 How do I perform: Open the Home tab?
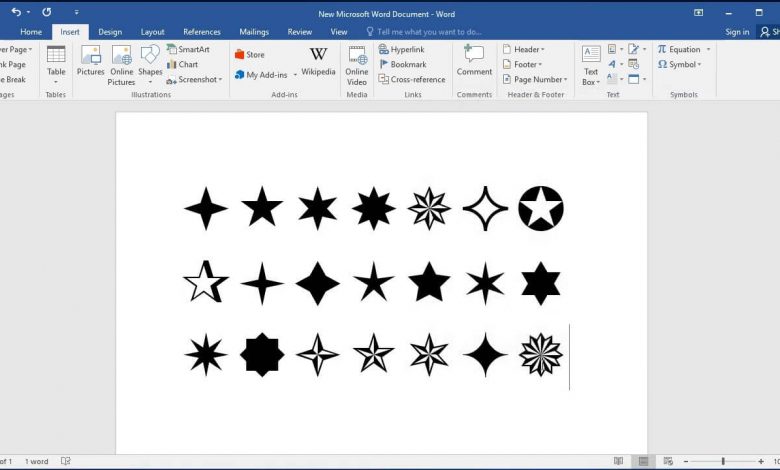31,32
